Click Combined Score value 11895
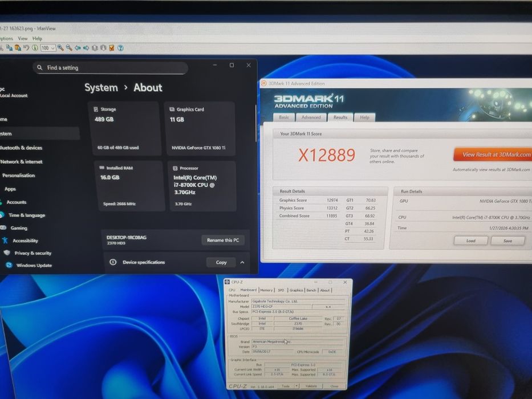Image resolution: width=532 pixels, height=399 pixels. point(331,216)
